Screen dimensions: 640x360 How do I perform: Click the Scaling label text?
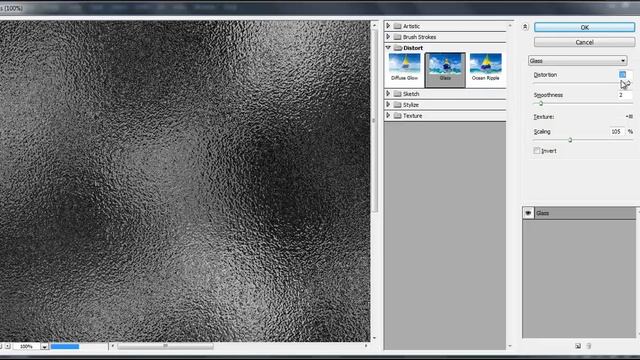tap(542, 132)
